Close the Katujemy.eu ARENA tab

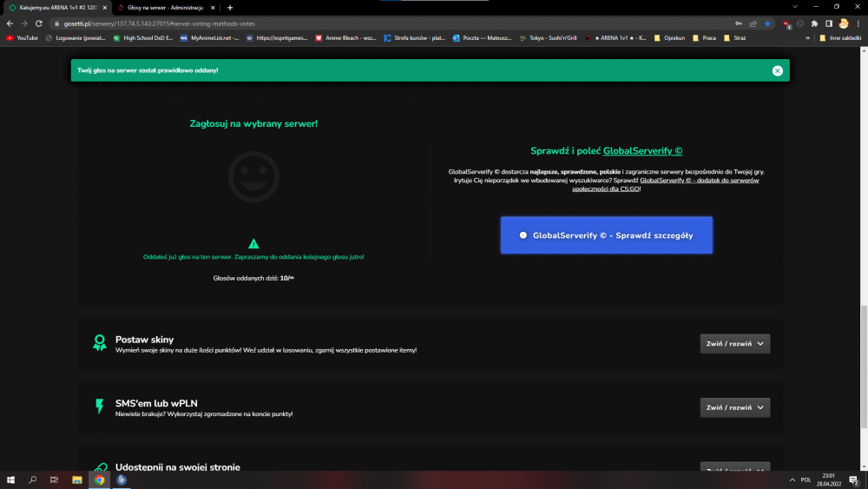pyautogui.click(x=105, y=8)
